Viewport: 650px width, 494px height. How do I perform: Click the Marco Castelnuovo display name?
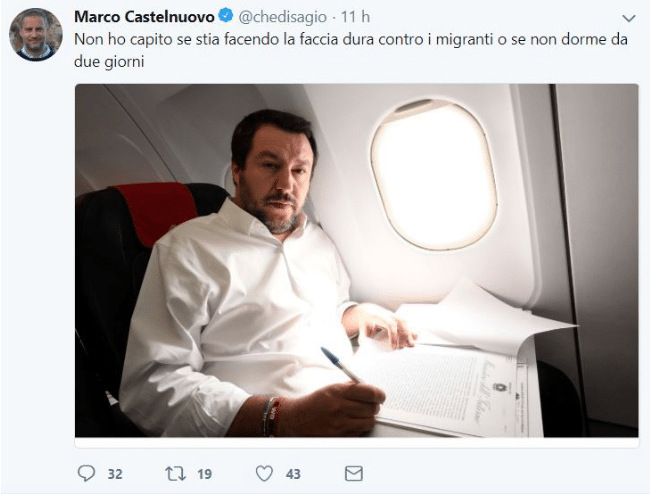coord(144,17)
